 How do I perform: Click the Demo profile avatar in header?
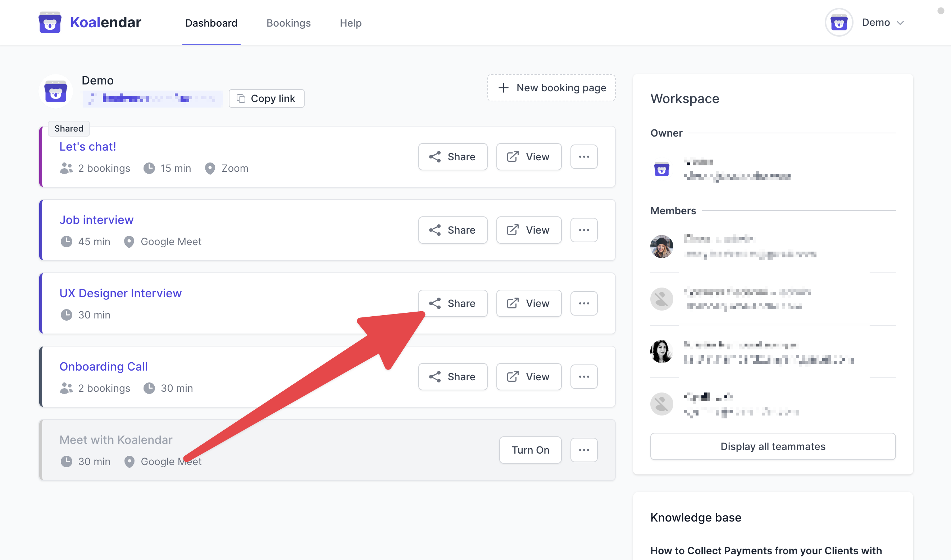(838, 23)
